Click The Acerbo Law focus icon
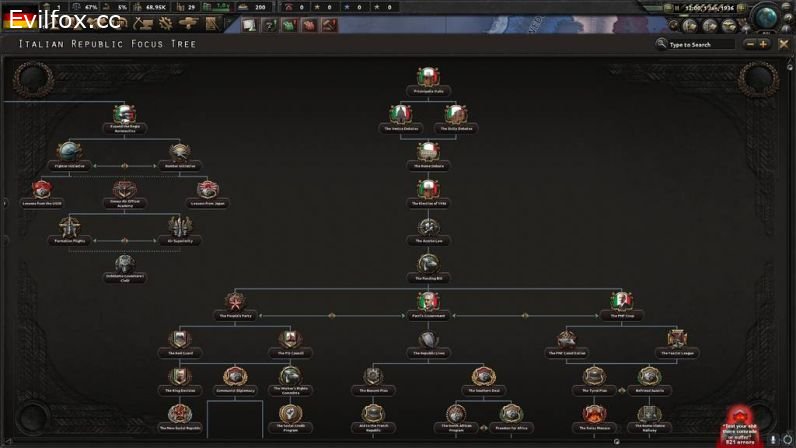Viewport: 796px width, 448px height. (428, 228)
